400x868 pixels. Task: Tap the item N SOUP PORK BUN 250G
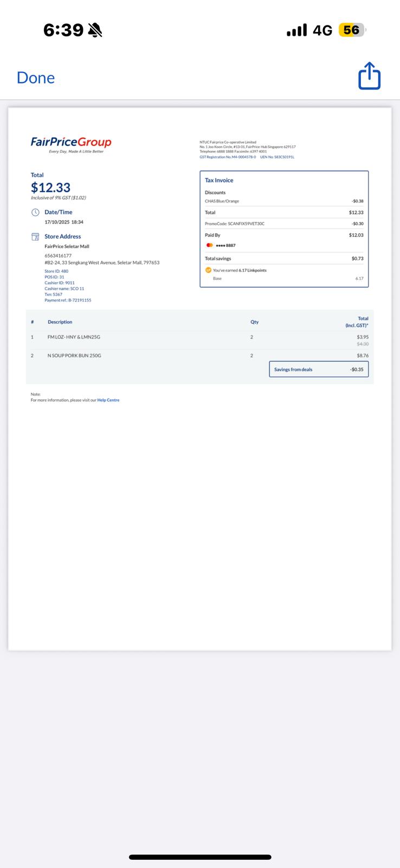(74, 355)
